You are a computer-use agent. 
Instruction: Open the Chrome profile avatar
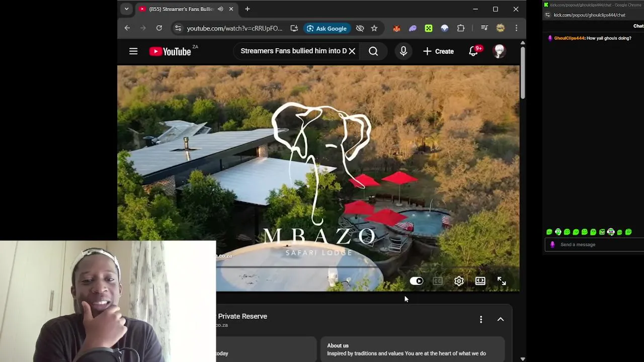point(500,29)
